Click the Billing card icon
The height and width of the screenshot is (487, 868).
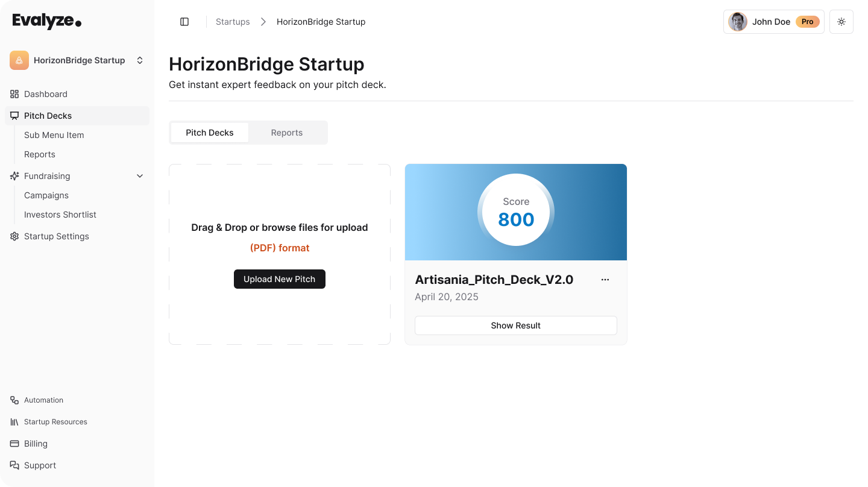pos(14,444)
